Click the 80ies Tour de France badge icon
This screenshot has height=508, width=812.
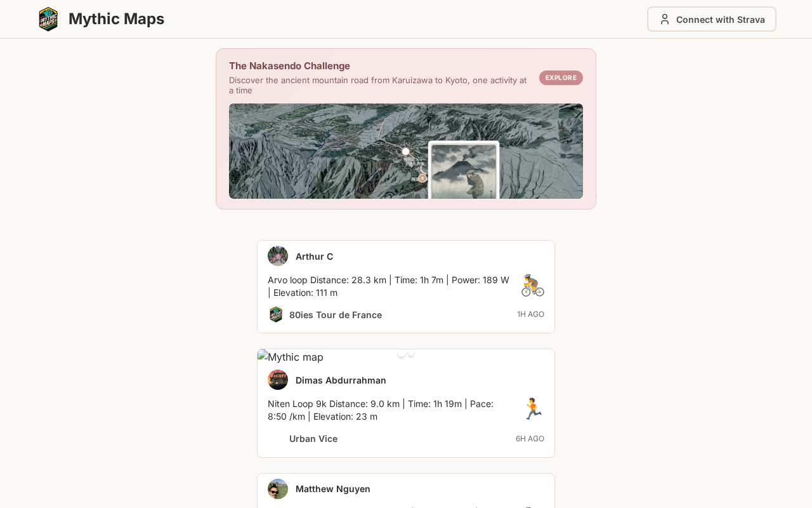276,314
